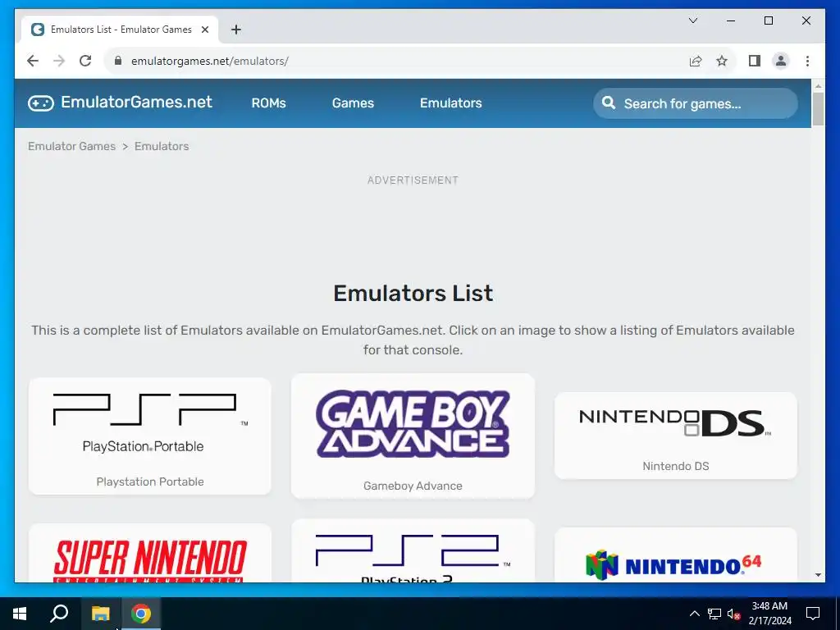The width and height of the screenshot is (840, 630).
Task: Click the page scrollbar thumb
Action: point(818,109)
